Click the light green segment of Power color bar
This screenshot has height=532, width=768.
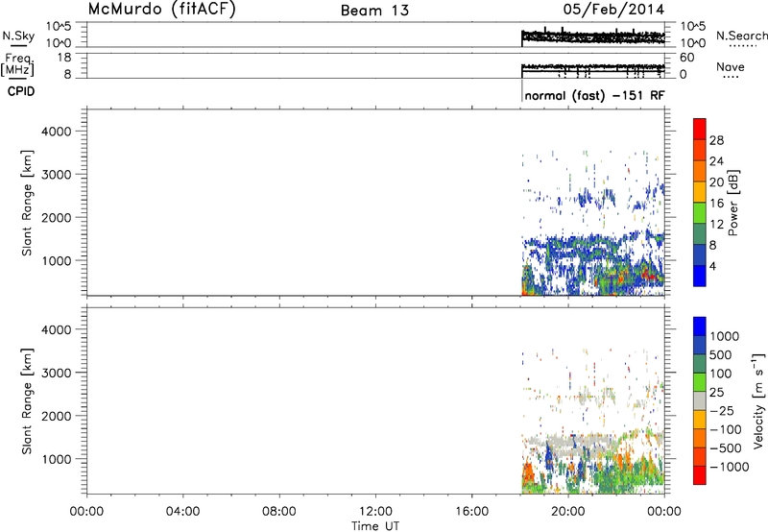700,212
